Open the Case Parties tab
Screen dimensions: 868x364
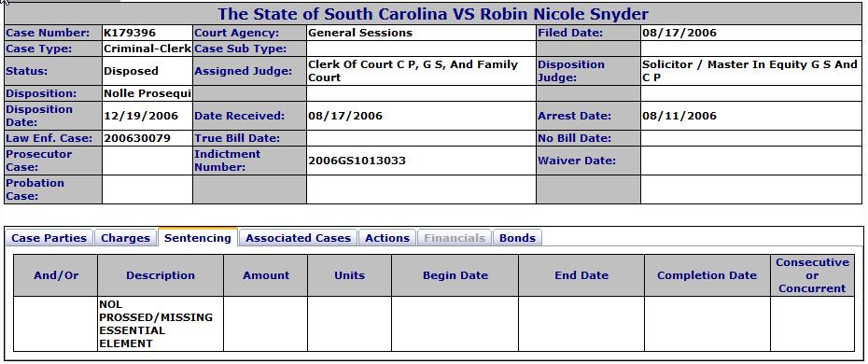point(49,238)
